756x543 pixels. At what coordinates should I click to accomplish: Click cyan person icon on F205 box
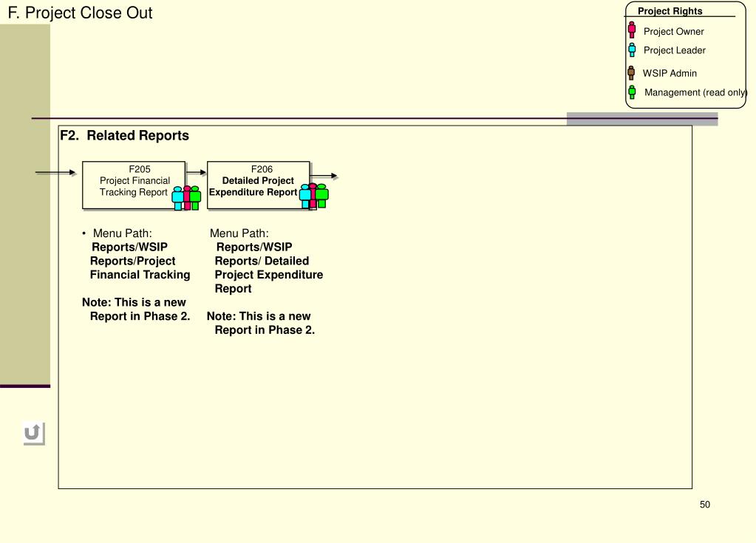tap(177, 198)
